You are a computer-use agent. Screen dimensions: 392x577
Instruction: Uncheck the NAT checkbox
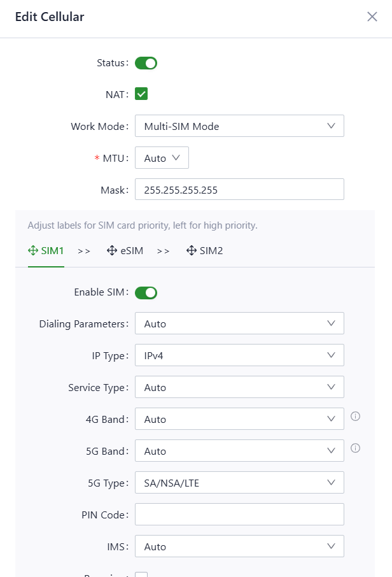(141, 94)
